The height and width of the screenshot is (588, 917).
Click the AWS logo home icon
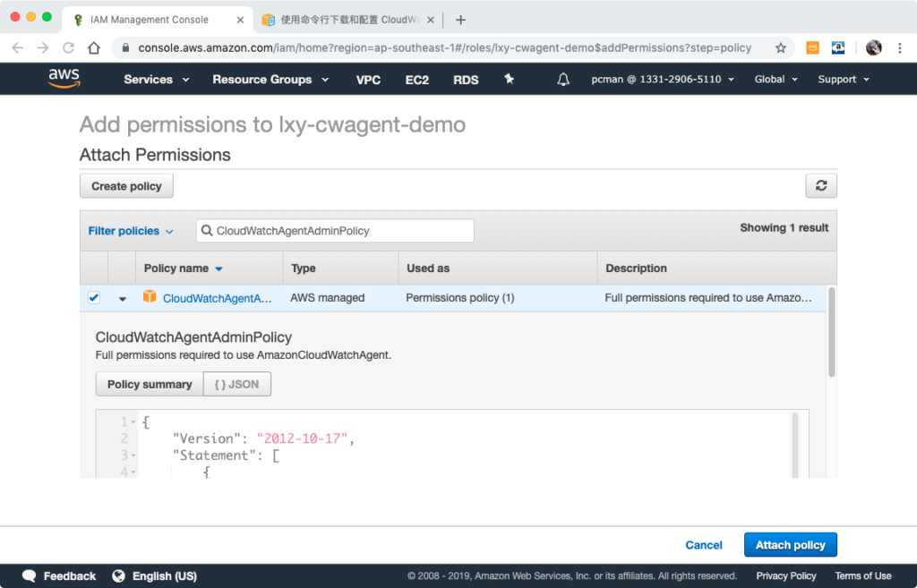[64, 79]
